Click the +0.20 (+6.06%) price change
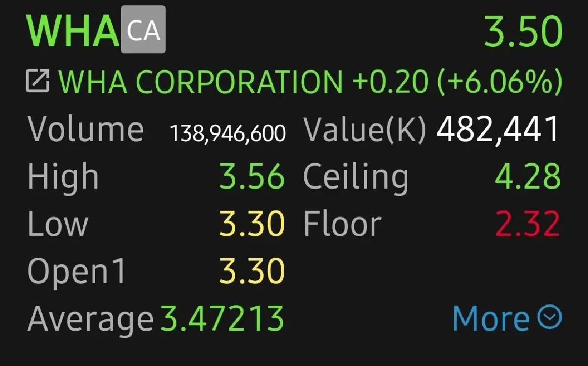Screen dimensions: 588x366 click(x=457, y=82)
